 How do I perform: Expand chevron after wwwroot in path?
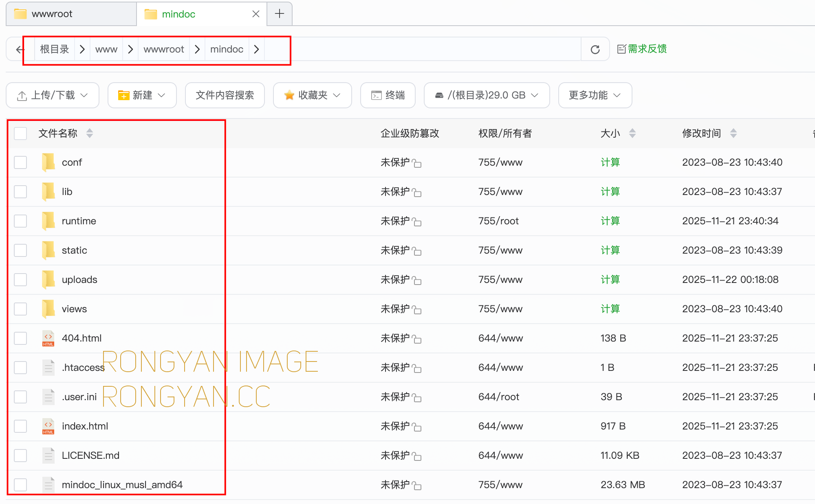click(x=197, y=49)
